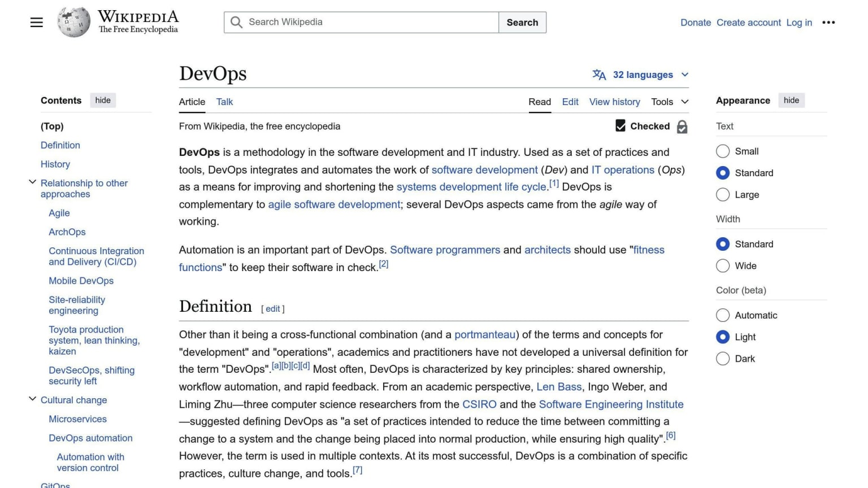Collapse Relationship to other approaches section
Image resolution: width=868 pixels, height=488 pixels.
tap(32, 182)
